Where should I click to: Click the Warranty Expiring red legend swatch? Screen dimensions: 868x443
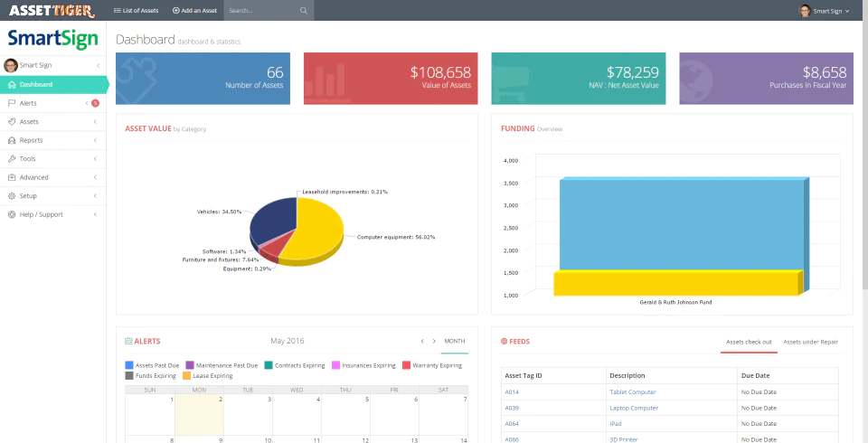coord(406,365)
